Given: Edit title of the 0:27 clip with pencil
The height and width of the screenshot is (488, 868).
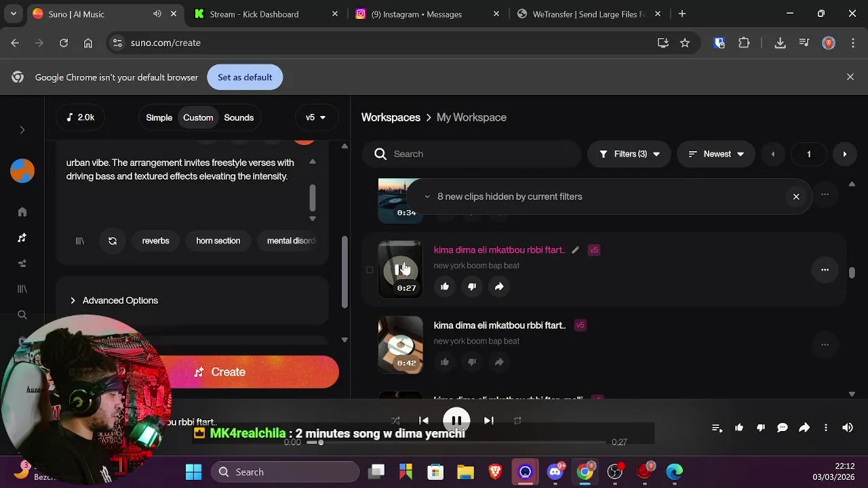Looking at the screenshot, I should pyautogui.click(x=575, y=250).
